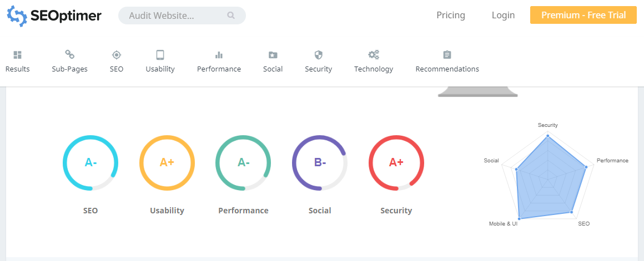
Task: Open the Pricing link
Action: tap(451, 15)
